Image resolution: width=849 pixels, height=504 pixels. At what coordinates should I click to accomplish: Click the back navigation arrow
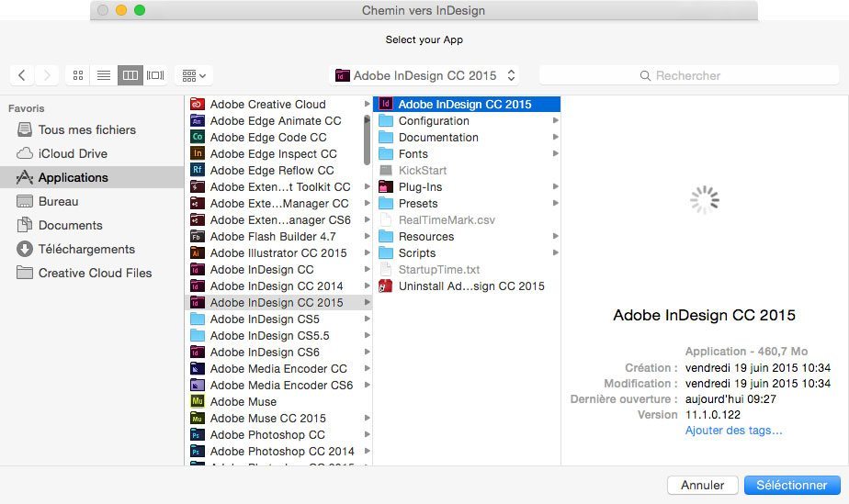tap(22, 75)
